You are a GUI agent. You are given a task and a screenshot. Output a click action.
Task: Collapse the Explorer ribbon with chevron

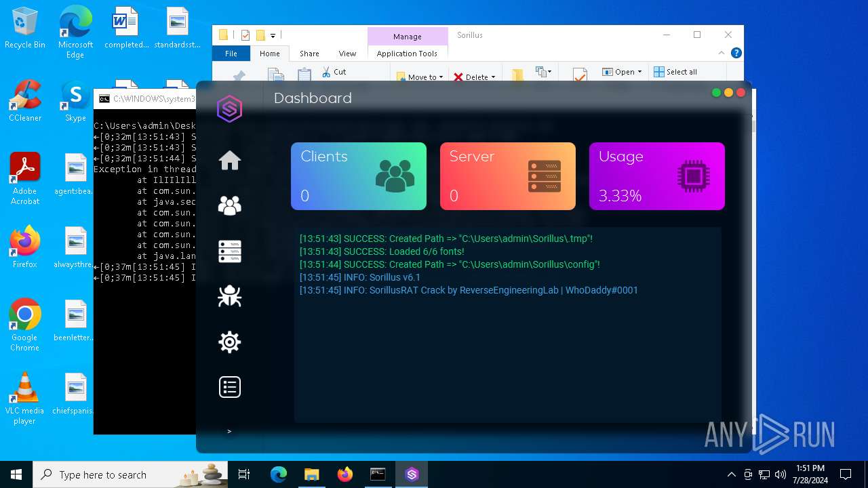click(x=722, y=53)
